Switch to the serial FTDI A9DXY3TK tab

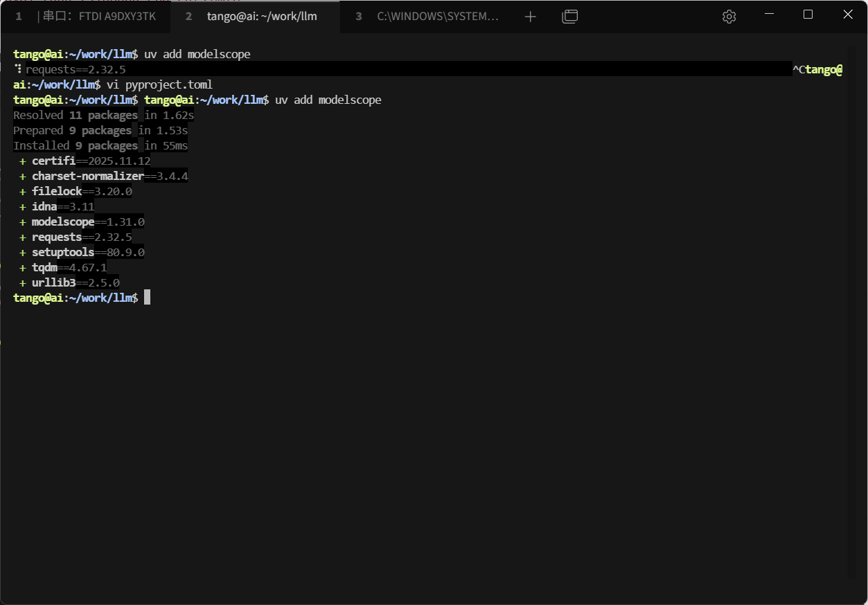pyautogui.click(x=86, y=17)
